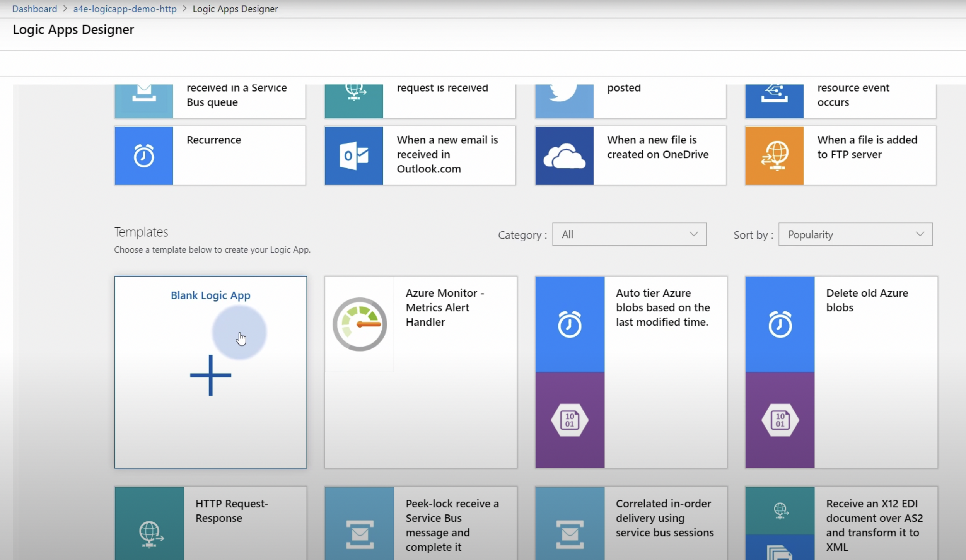
Task: Click the Twitter bird icon
Action: click(564, 101)
